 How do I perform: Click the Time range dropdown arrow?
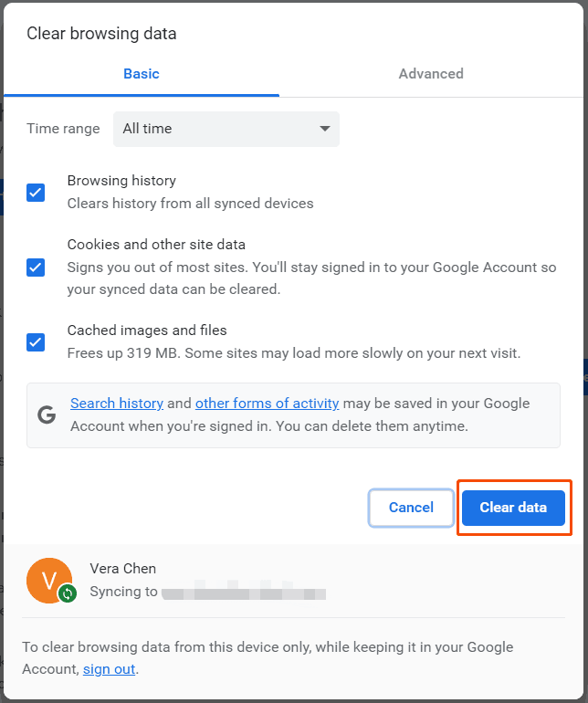tap(325, 129)
